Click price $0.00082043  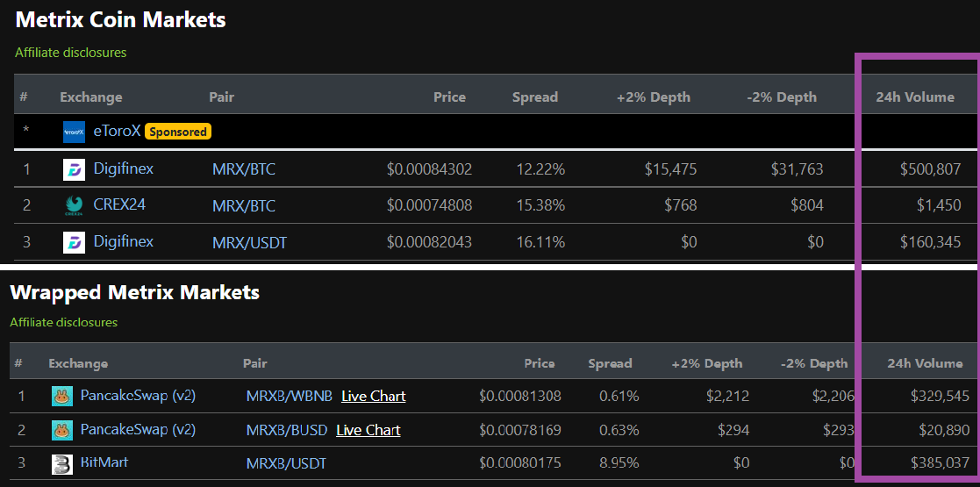tap(429, 242)
